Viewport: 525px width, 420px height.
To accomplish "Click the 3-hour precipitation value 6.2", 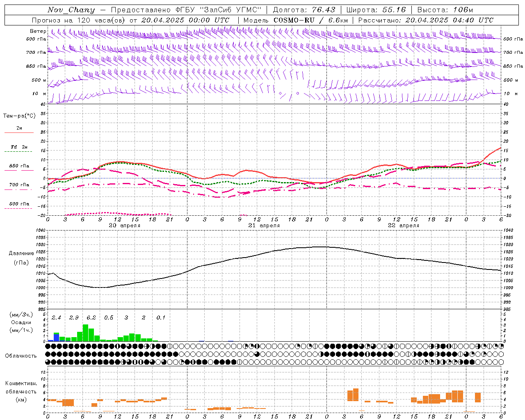I will click(91, 317).
